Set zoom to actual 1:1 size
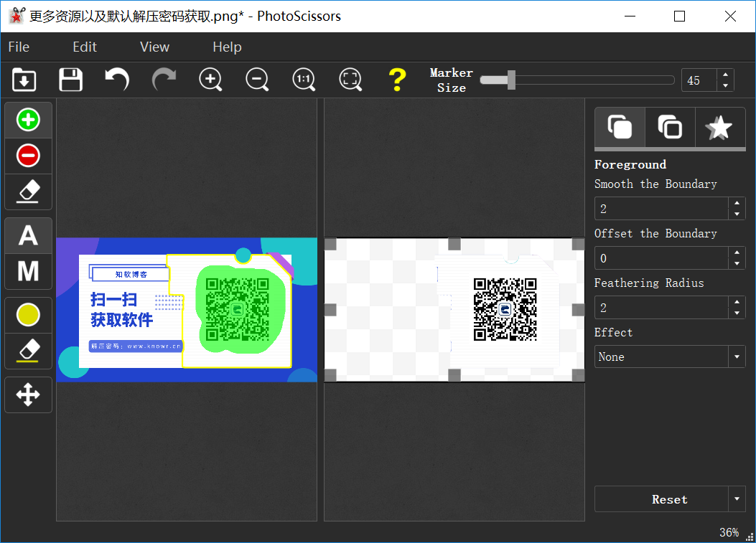 [304, 80]
